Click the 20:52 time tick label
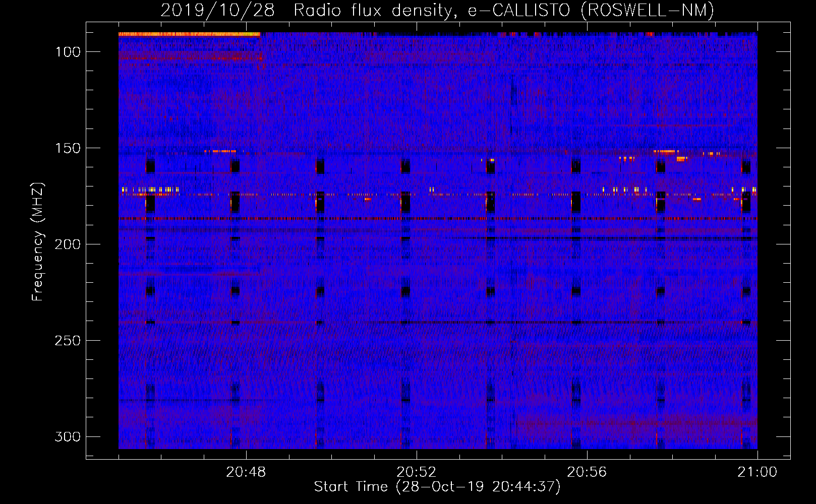Image resolution: width=816 pixels, height=504 pixels. 417,472
